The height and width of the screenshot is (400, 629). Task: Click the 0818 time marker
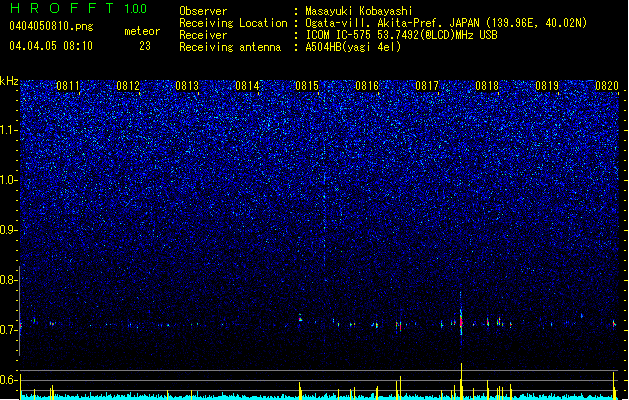pyautogui.click(x=487, y=86)
